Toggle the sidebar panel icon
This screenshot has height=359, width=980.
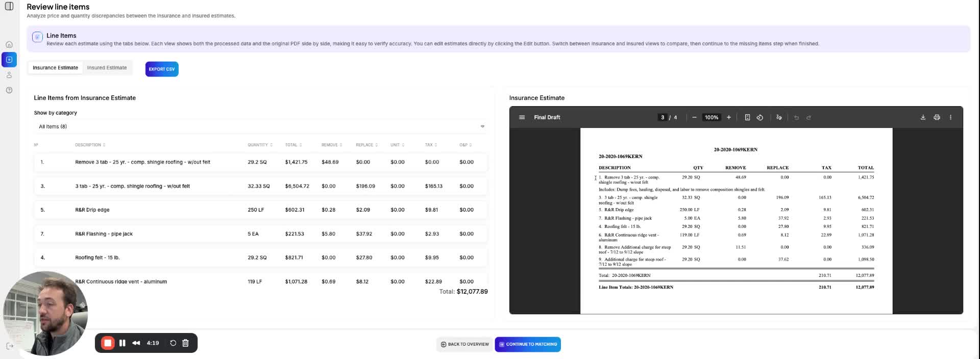(x=9, y=6)
